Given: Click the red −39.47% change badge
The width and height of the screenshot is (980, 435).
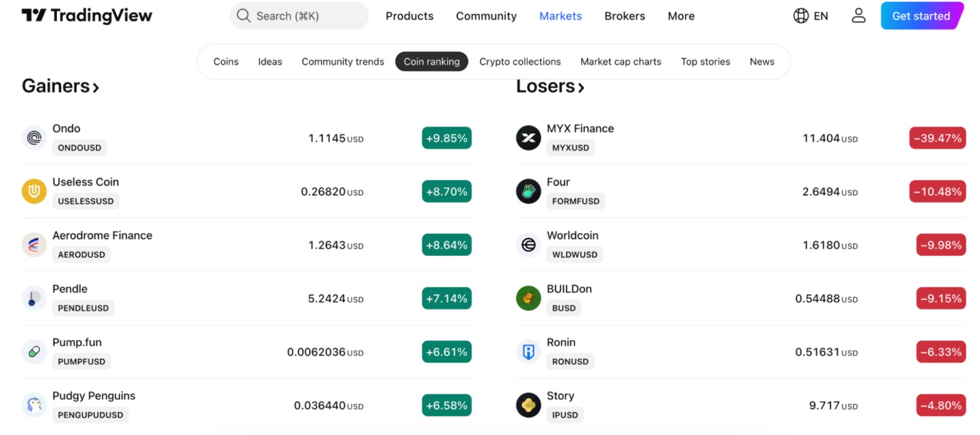Looking at the screenshot, I should click(937, 138).
